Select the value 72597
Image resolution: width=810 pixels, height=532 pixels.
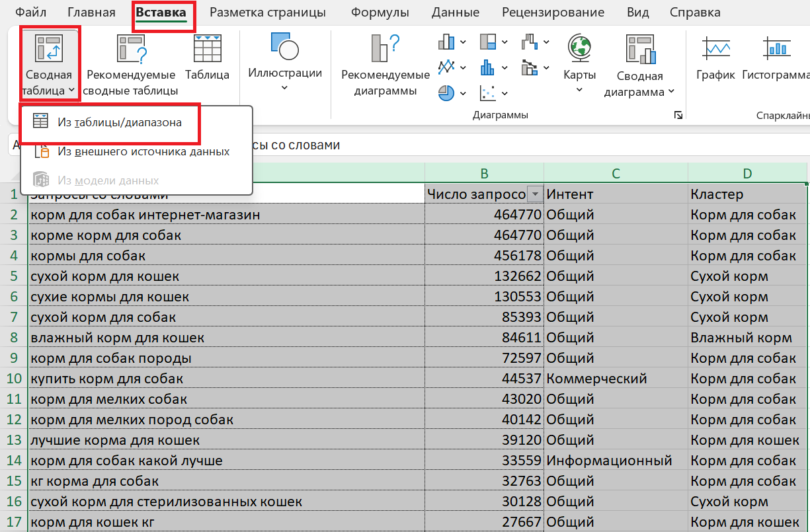point(484,358)
